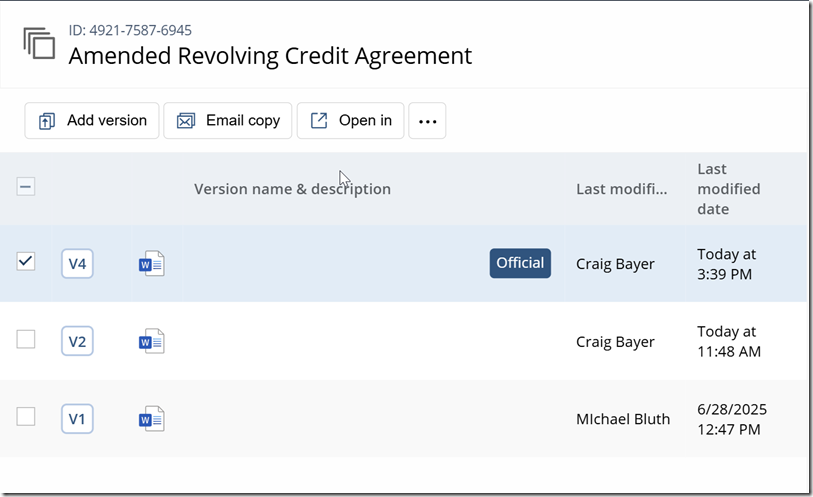
Task: Check the V1 version checkbox
Action: click(26, 417)
